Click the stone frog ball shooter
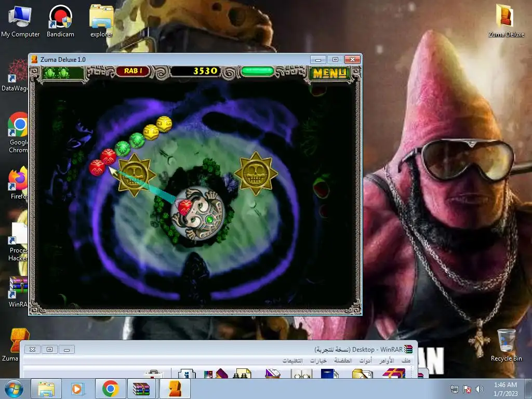 (198, 214)
